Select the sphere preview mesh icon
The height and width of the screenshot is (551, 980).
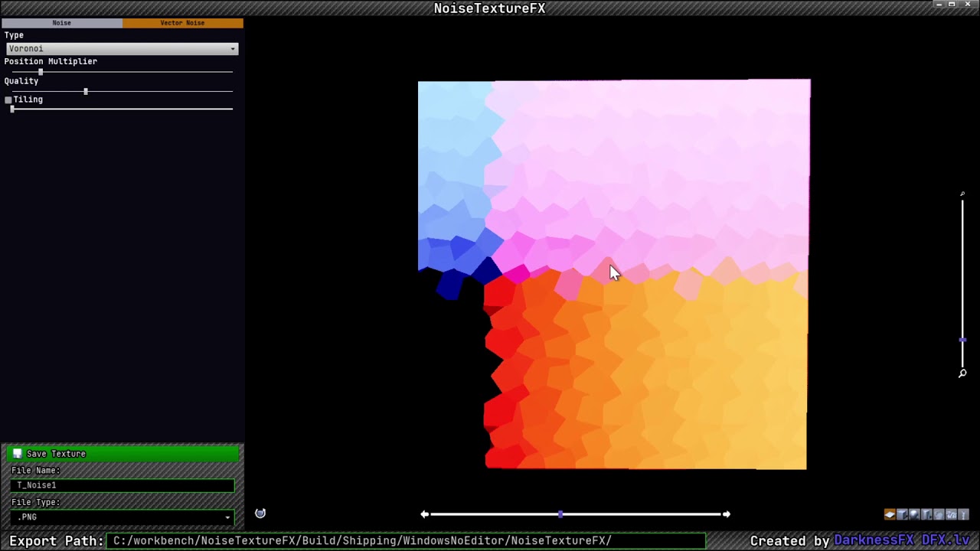coord(914,514)
